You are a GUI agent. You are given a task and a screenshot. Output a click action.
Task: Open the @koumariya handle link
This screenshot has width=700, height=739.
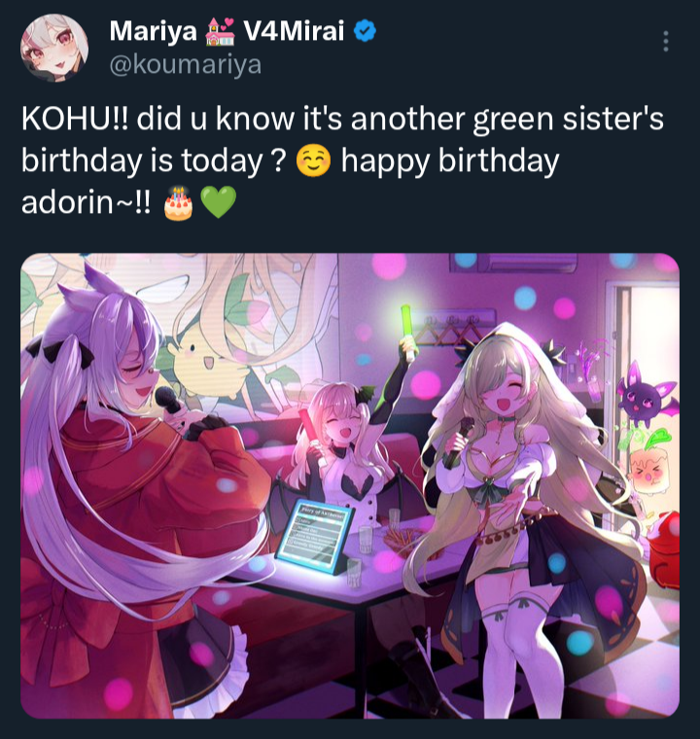[x=186, y=65]
